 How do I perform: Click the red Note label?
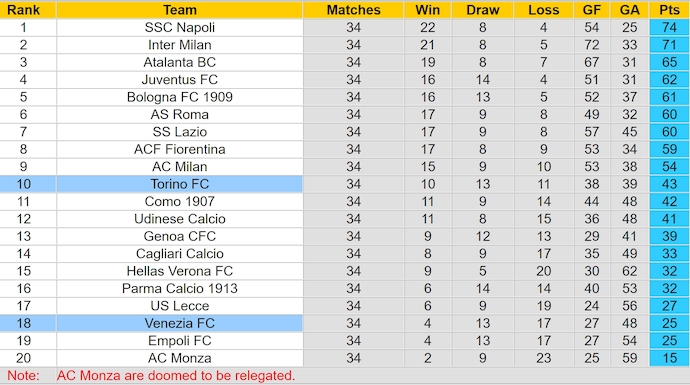(x=23, y=375)
